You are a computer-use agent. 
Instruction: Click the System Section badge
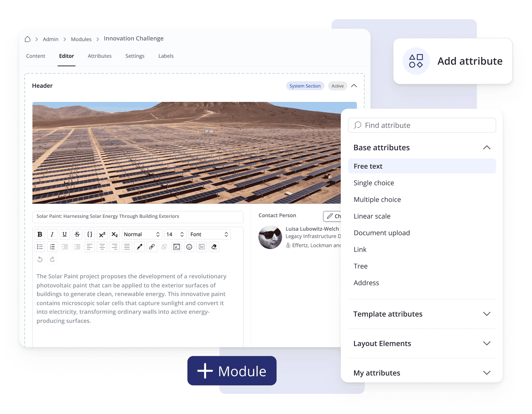(x=305, y=86)
